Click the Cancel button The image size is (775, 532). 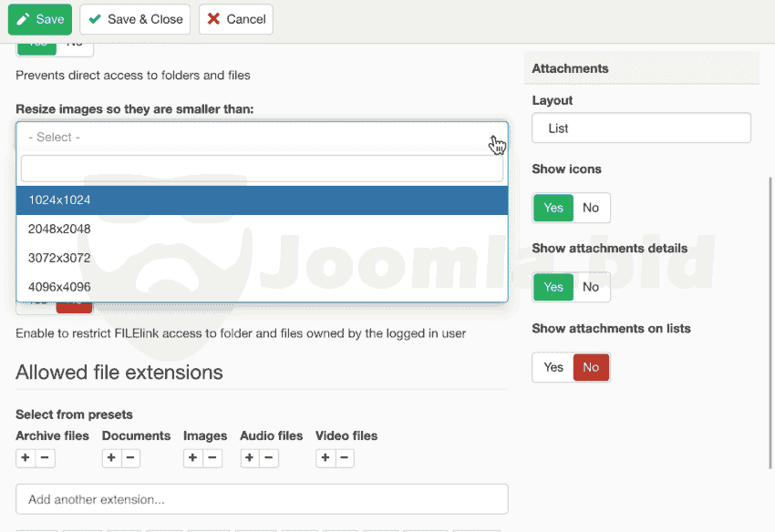[235, 19]
